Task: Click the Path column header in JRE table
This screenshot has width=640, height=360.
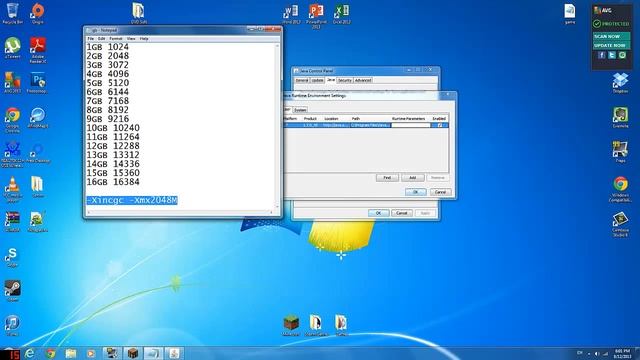Action: 370,118
